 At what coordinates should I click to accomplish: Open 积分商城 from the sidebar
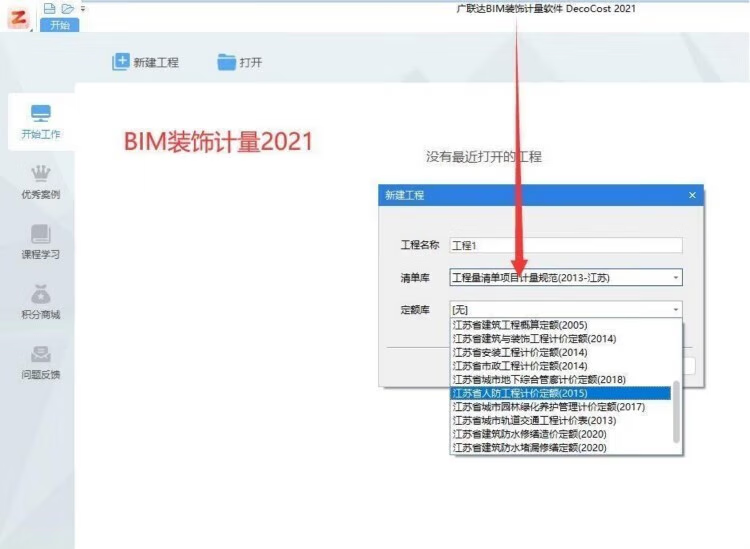point(41,302)
